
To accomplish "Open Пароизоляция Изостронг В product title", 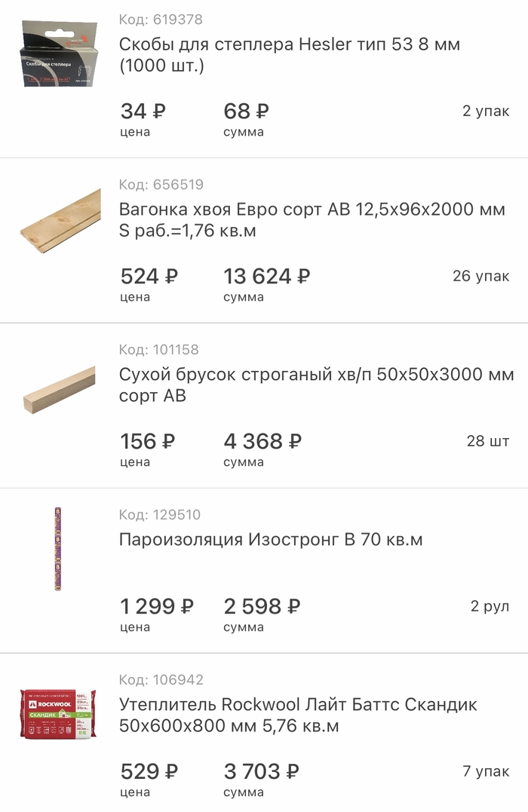I will [x=271, y=540].
